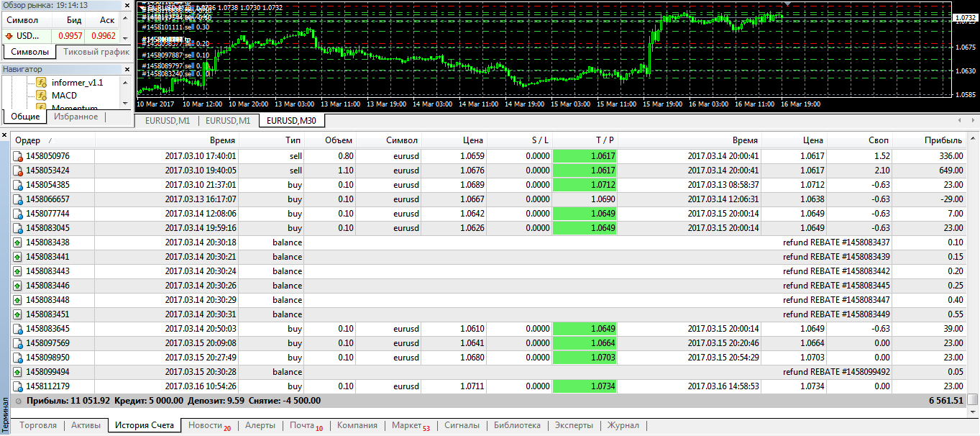The height and width of the screenshot is (436, 980).
Task: Click the informer_v1.1 indicator icon
Action: [x=40, y=83]
